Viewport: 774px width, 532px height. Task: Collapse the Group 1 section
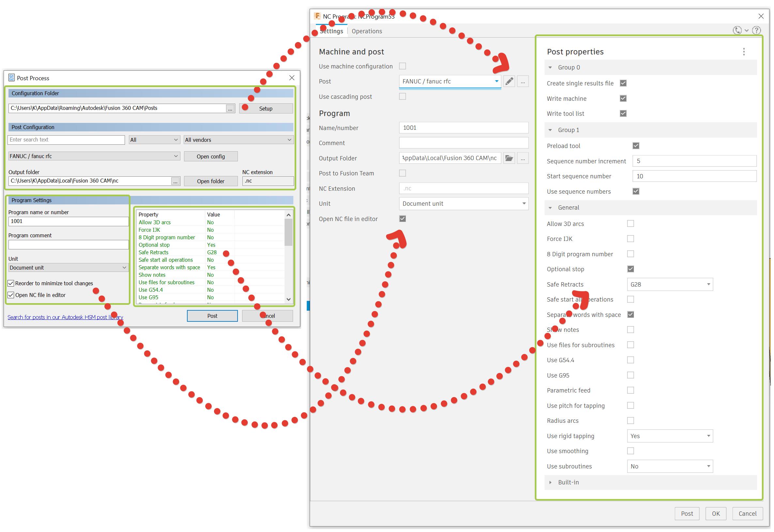point(550,130)
